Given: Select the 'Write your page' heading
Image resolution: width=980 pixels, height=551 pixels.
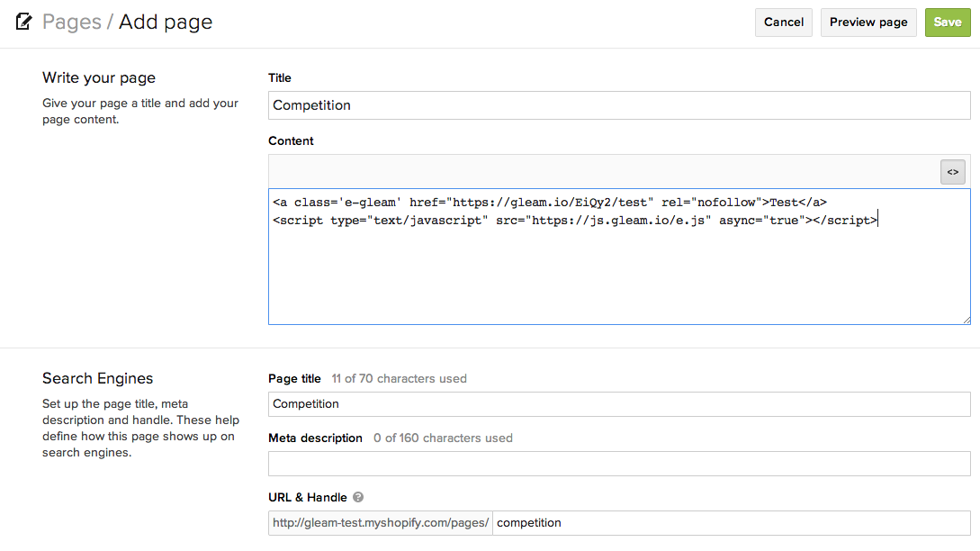Looking at the screenshot, I should click(99, 77).
